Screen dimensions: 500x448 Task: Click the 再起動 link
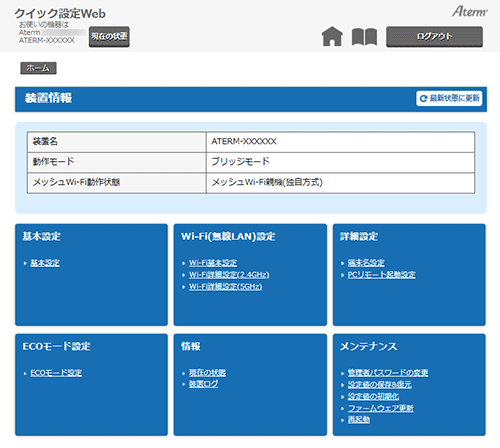click(359, 420)
